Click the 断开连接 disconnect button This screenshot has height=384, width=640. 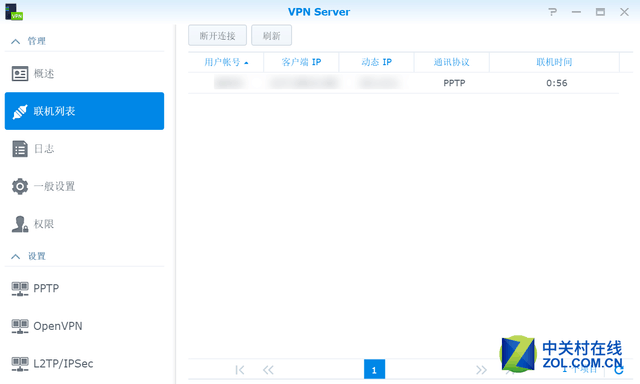pos(217,36)
